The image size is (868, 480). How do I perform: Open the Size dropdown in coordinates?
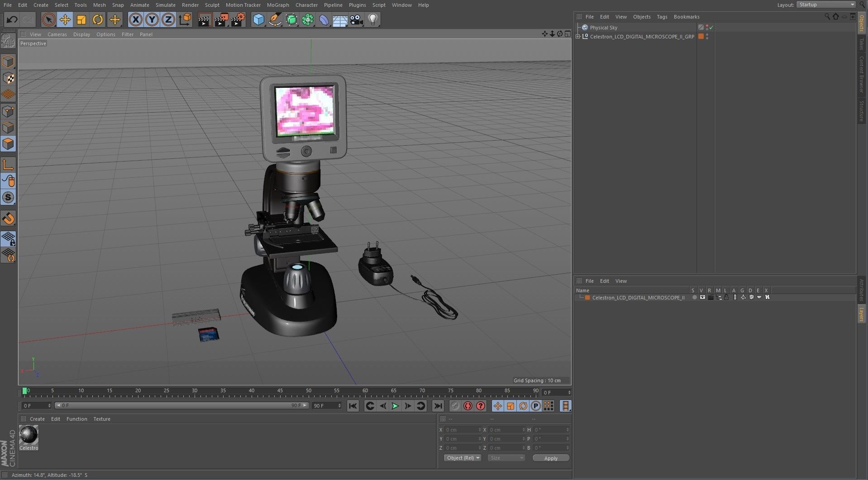coord(506,458)
